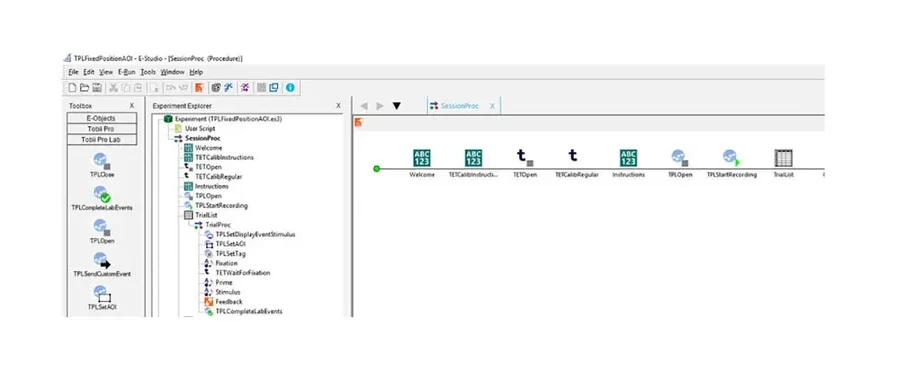Image resolution: width=906 pixels, height=378 pixels.
Task: Select Experiment root node in explorer
Action: pos(223,119)
